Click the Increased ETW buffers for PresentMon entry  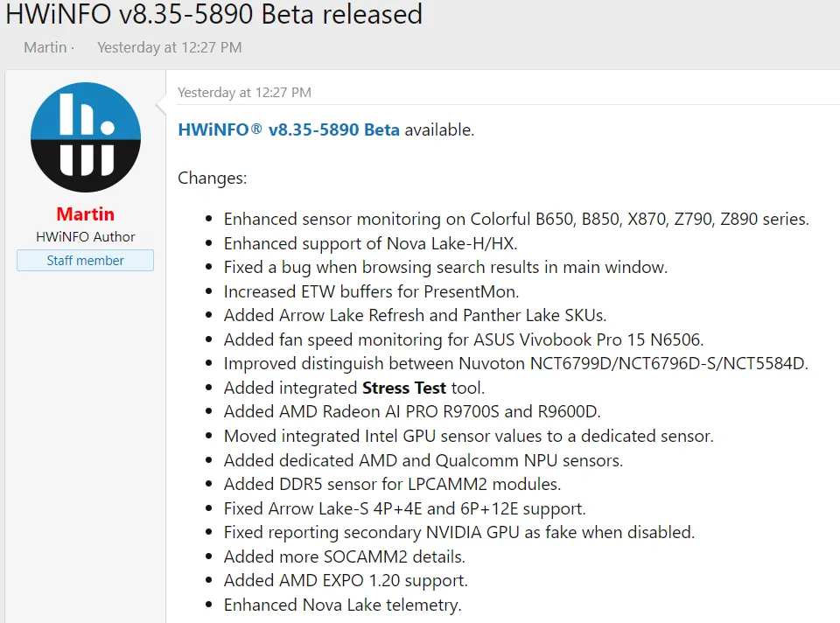[x=372, y=290]
